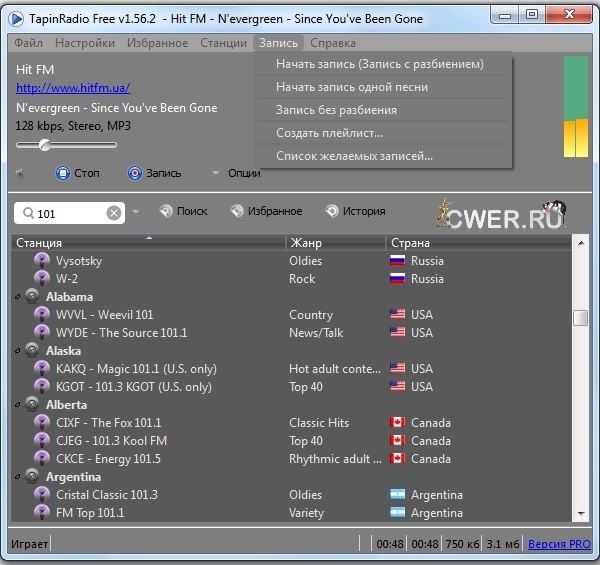Open the Станции menu
Image resolution: width=600 pixels, height=565 pixels.
click(222, 43)
